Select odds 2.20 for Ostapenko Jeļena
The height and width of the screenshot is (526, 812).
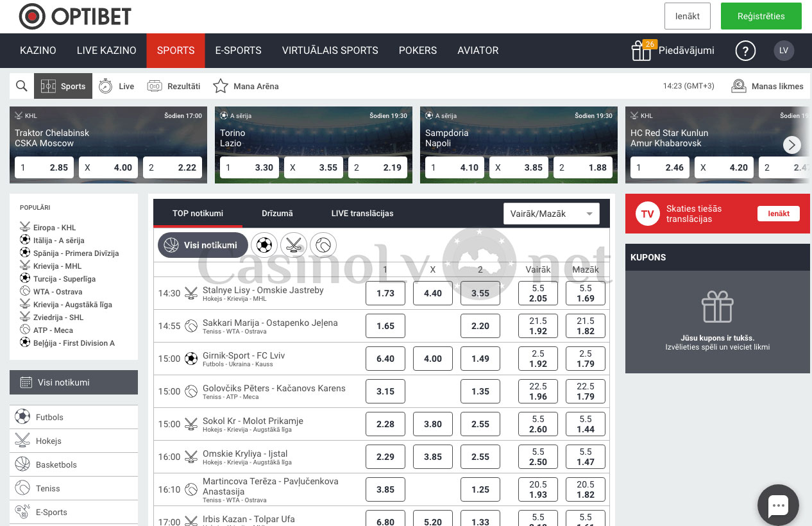click(480, 326)
